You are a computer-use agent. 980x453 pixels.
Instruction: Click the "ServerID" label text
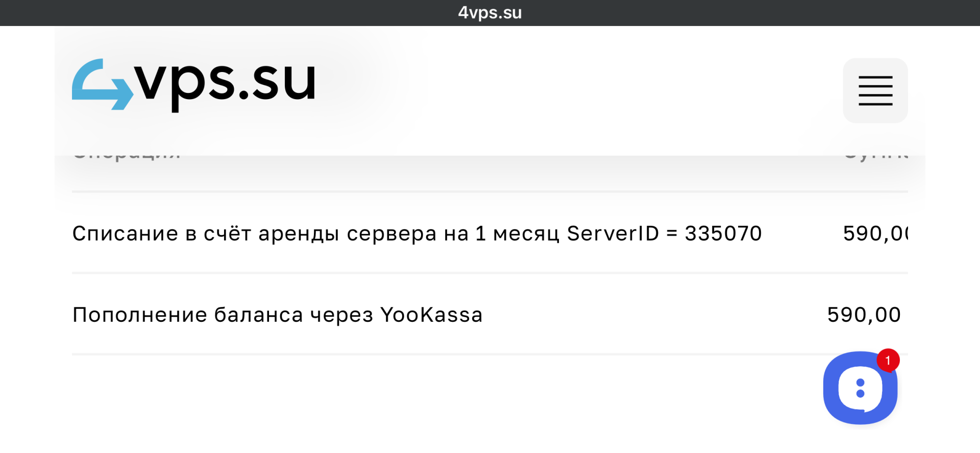coord(613,233)
